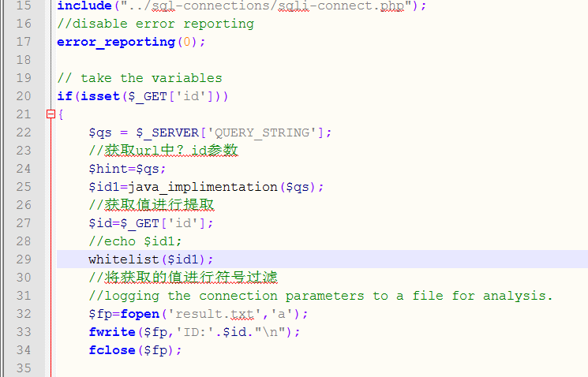Screen dimensions: 588x377
Task: Click line number 29 in the gutter
Action: (24, 259)
